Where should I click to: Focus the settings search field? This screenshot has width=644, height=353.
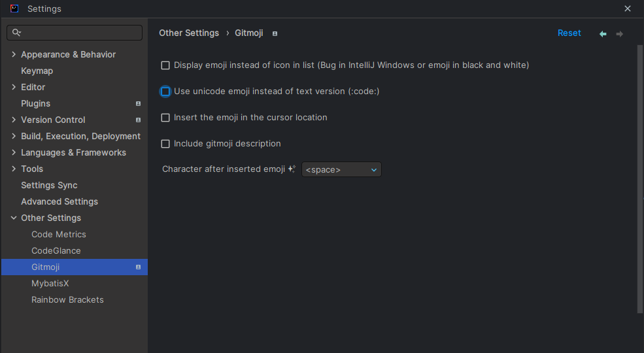pos(75,33)
